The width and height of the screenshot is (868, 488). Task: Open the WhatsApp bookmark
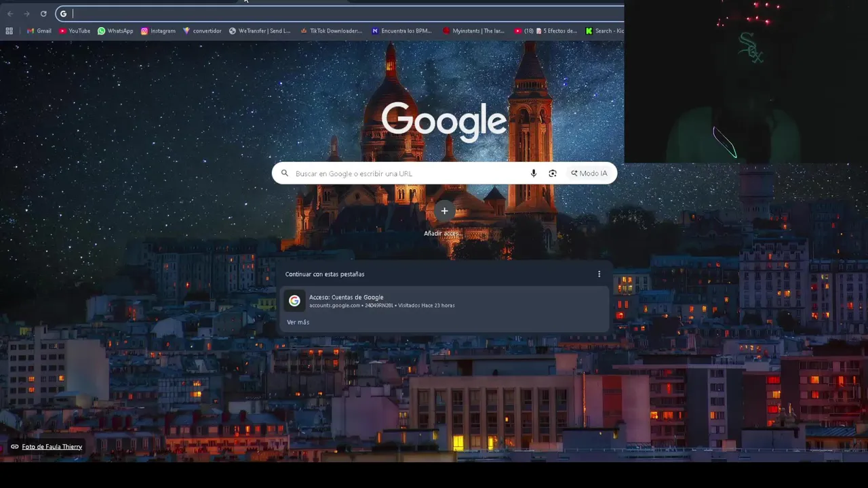coord(115,30)
